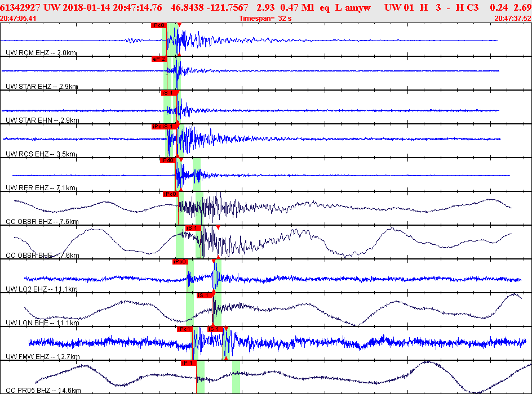Select the iPd0 pick flag on RER EHZ
Image resolution: width=532 pixels, height=394 pixels.
167,160
